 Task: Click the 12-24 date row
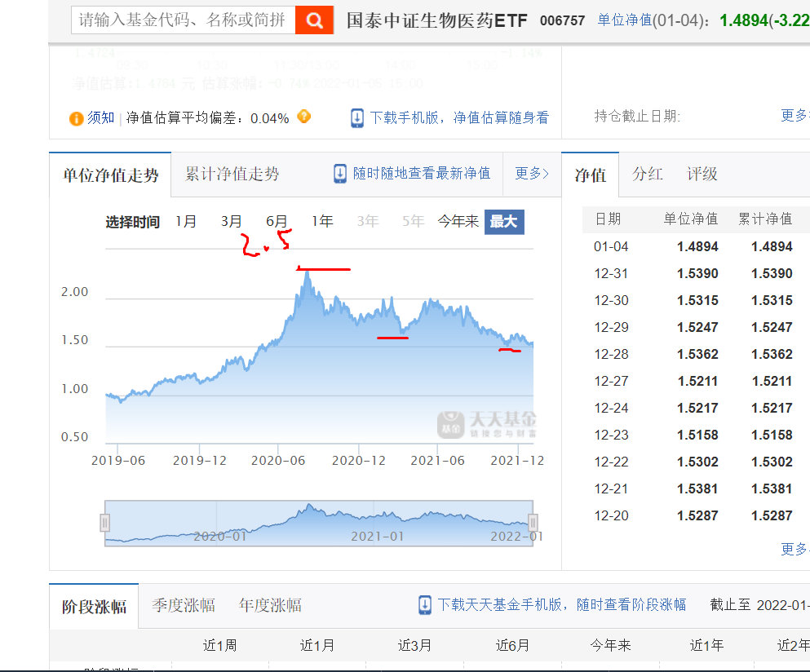coord(695,408)
